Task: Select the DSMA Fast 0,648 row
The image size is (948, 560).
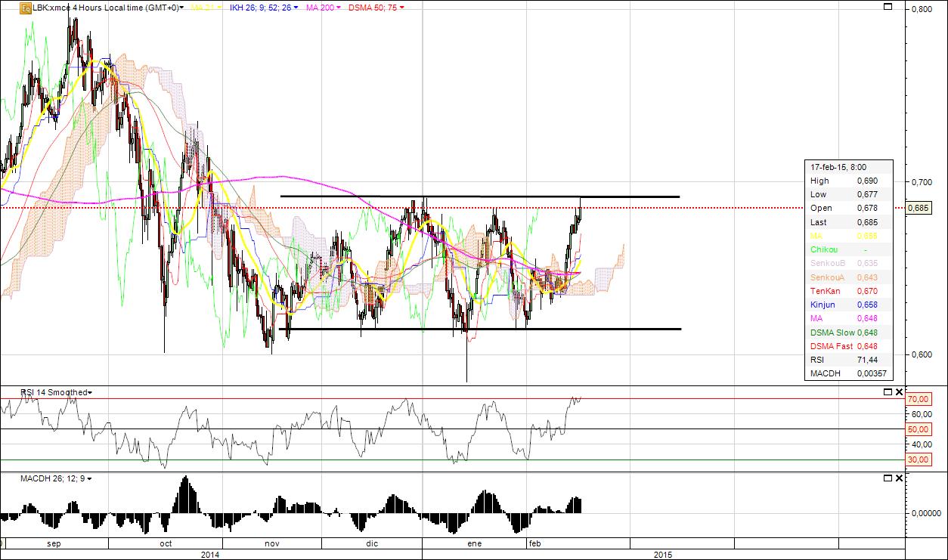Action: point(849,346)
